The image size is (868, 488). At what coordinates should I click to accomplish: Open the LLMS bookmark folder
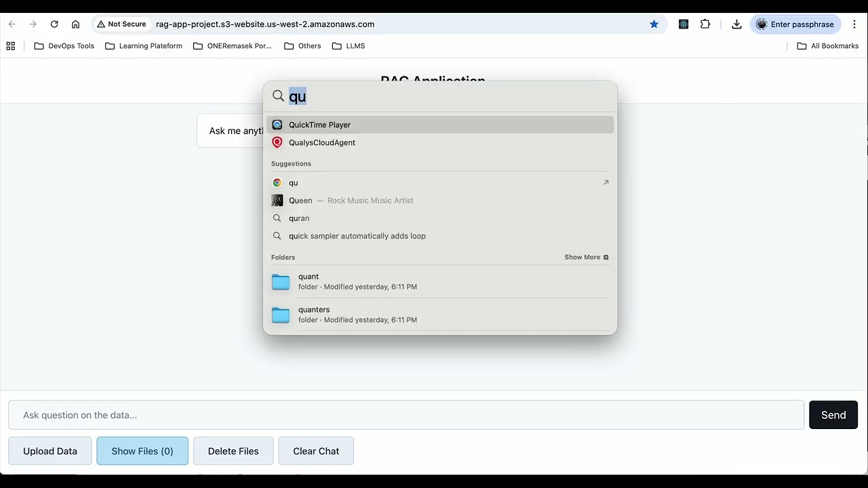tap(349, 46)
